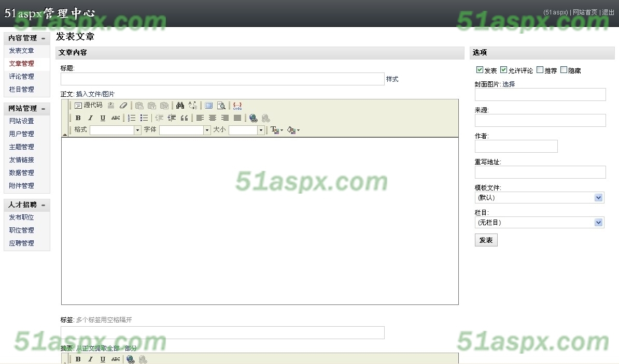Toggle Italic in main body editor

coord(90,118)
